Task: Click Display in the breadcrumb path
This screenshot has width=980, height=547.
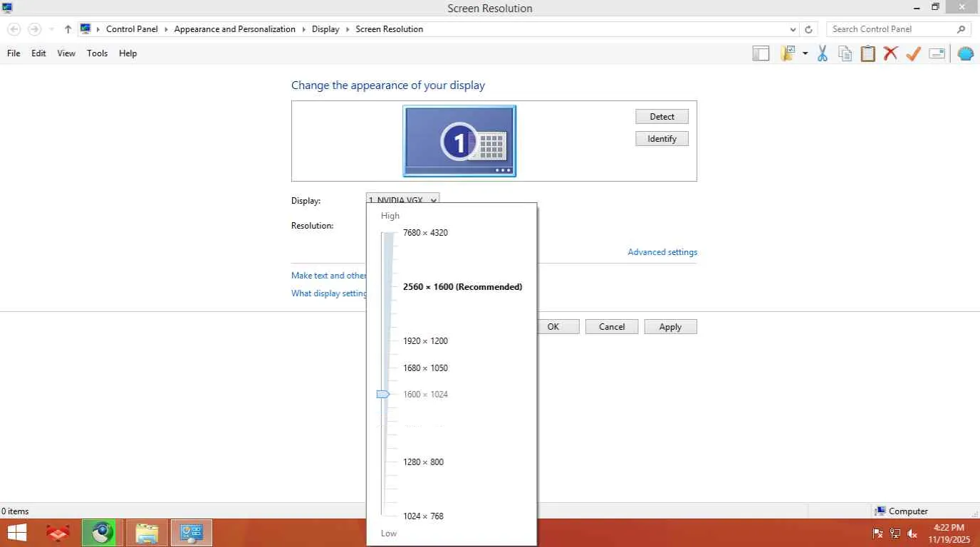Action: pos(325,29)
